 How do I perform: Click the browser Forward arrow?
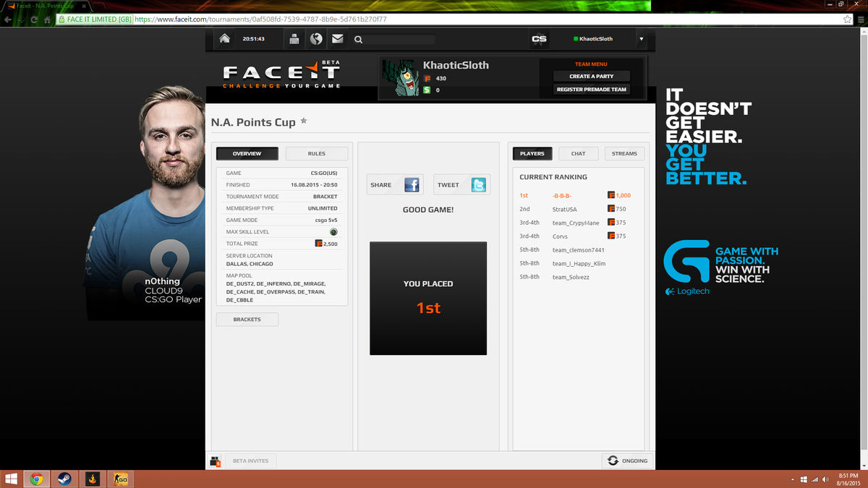21,20
